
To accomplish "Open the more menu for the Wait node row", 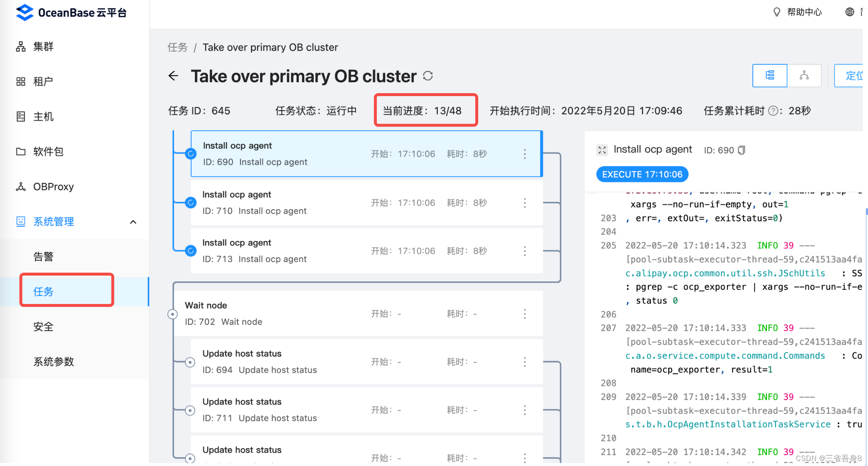I will point(525,314).
